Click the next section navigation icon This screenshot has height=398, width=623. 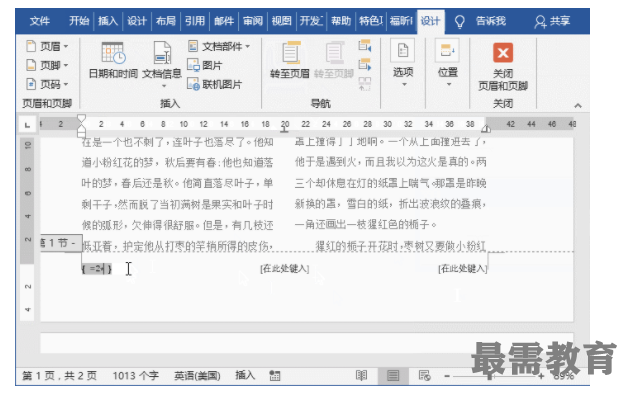tap(365, 64)
